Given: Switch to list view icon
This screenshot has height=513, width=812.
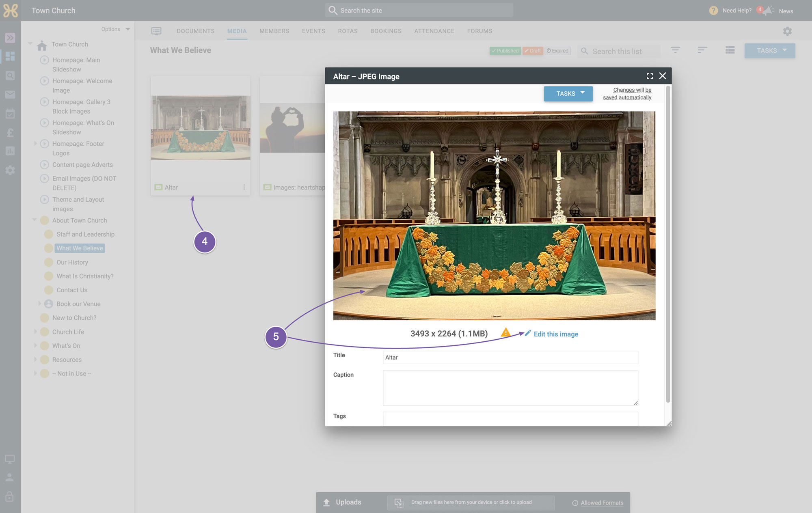Looking at the screenshot, I should click(x=730, y=50).
